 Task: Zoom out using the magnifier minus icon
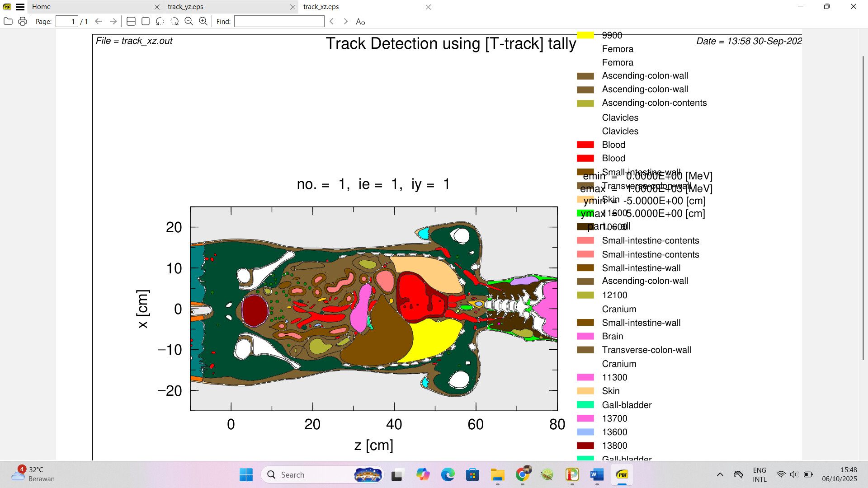pyautogui.click(x=189, y=21)
